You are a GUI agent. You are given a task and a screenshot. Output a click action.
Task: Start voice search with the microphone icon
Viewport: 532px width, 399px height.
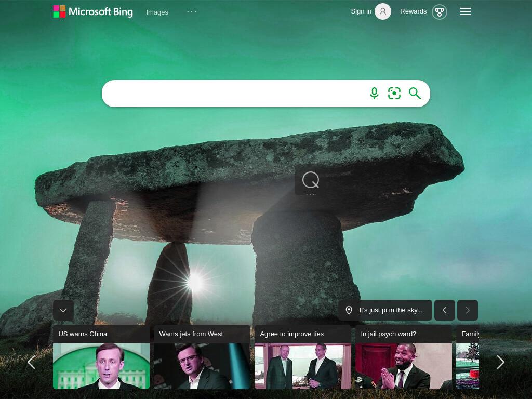(x=374, y=94)
